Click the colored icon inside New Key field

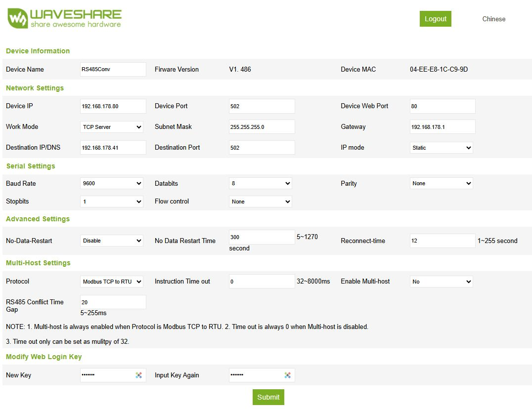pyautogui.click(x=140, y=375)
